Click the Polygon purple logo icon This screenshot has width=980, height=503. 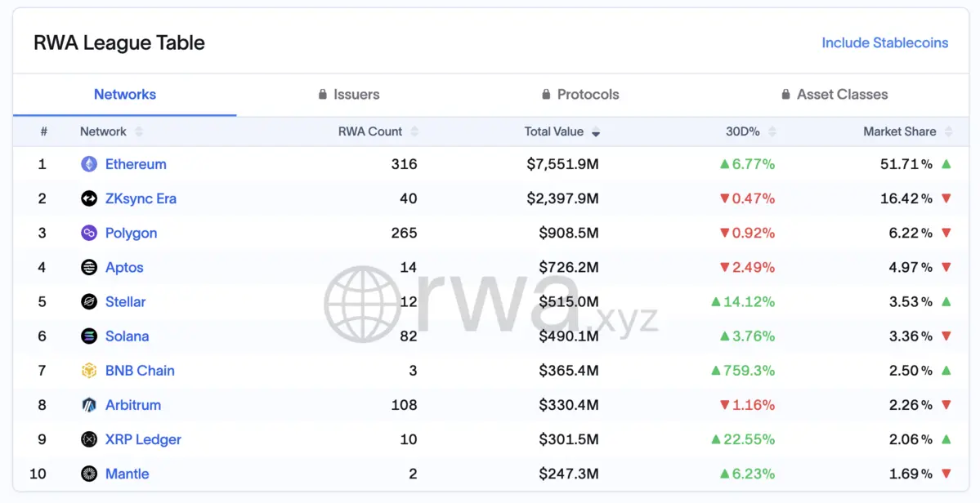(x=89, y=233)
